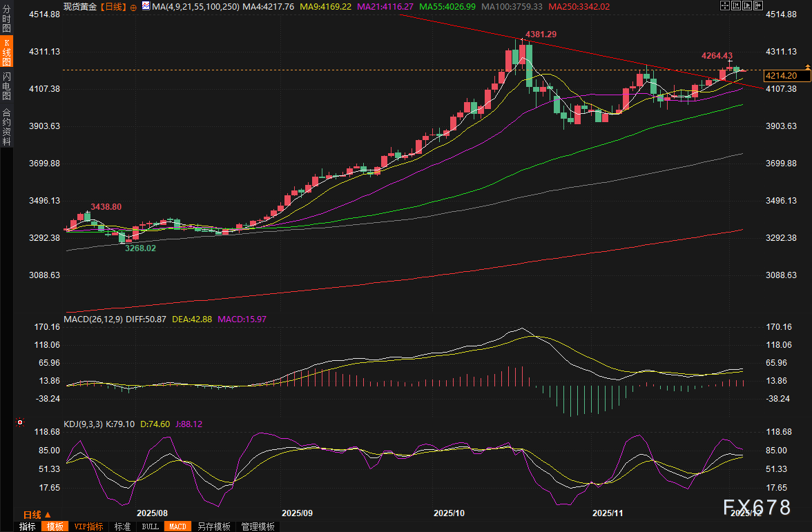This screenshot has width=812, height=532.
Task: Select the current price tag 4214.20
Action: pyautogui.click(x=782, y=76)
